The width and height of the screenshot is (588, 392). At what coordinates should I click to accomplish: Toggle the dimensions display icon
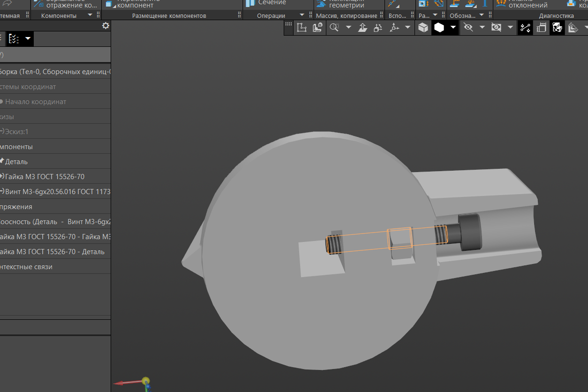pos(542,28)
